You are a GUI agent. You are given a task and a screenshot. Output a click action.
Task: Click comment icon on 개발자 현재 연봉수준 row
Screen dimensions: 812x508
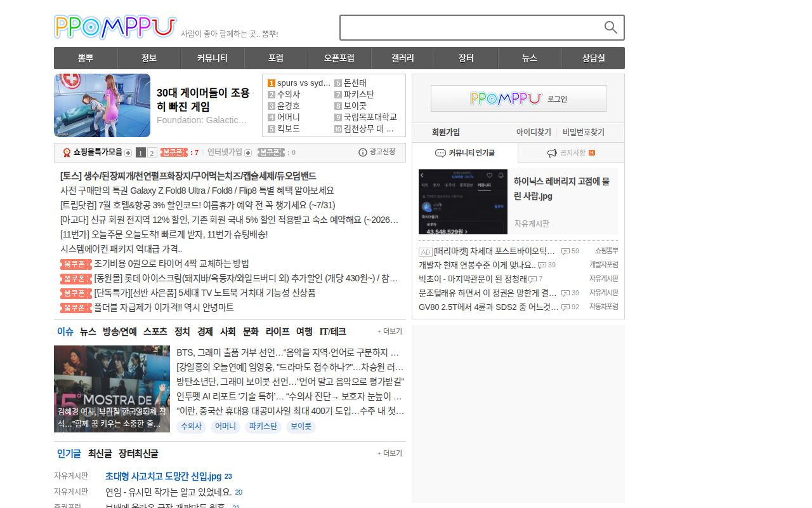pos(542,265)
